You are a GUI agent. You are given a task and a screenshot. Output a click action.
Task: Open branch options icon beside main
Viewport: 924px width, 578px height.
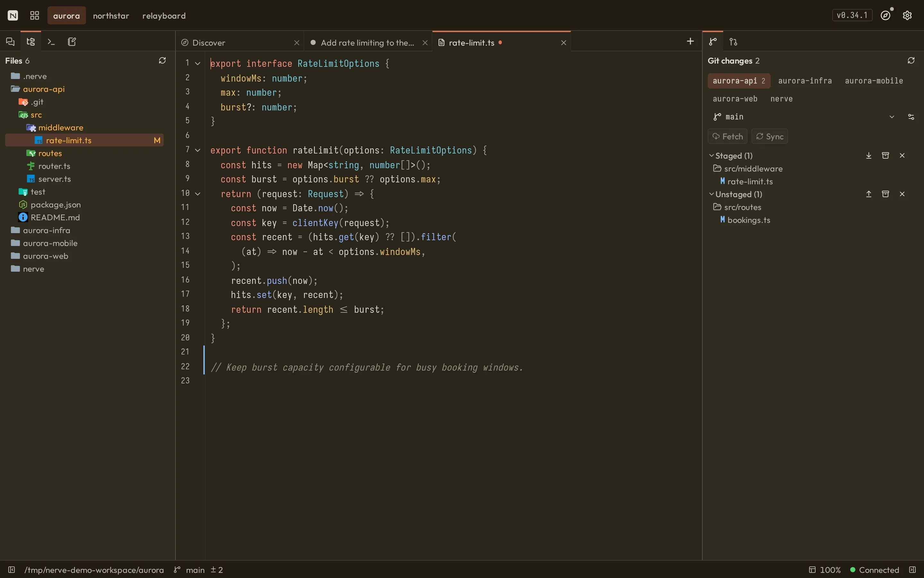(911, 117)
